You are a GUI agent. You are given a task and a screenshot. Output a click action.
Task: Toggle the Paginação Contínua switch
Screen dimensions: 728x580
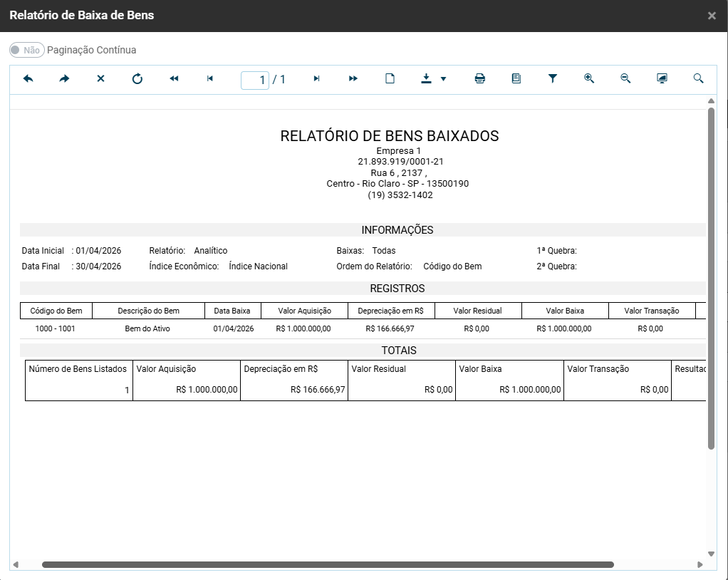[x=26, y=50]
